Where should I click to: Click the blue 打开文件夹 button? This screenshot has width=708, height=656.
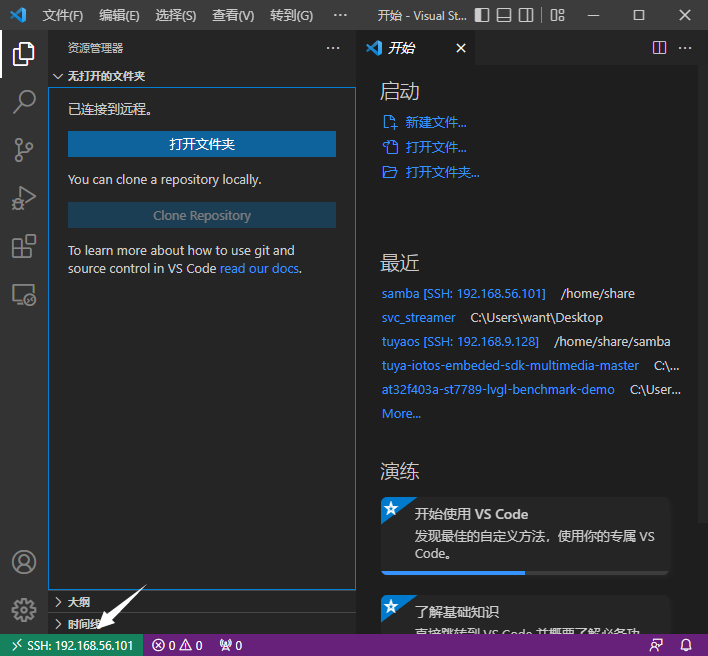(202, 144)
